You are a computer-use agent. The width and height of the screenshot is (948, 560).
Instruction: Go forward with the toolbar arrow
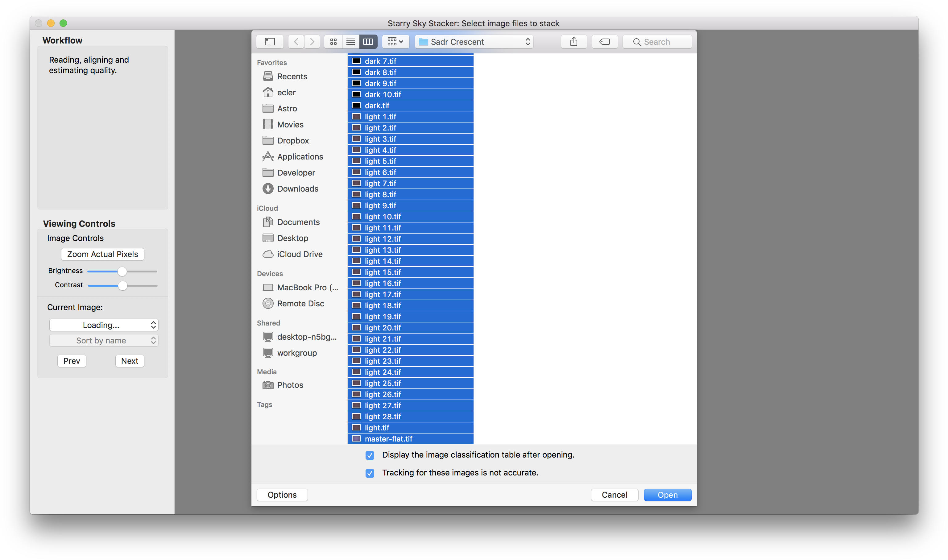pos(312,42)
